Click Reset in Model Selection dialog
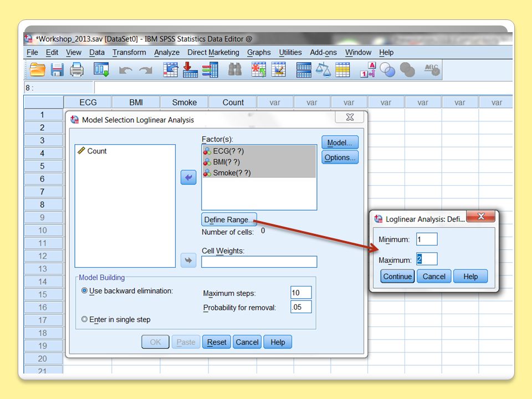The width and height of the screenshot is (532, 399). pyautogui.click(x=217, y=342)
